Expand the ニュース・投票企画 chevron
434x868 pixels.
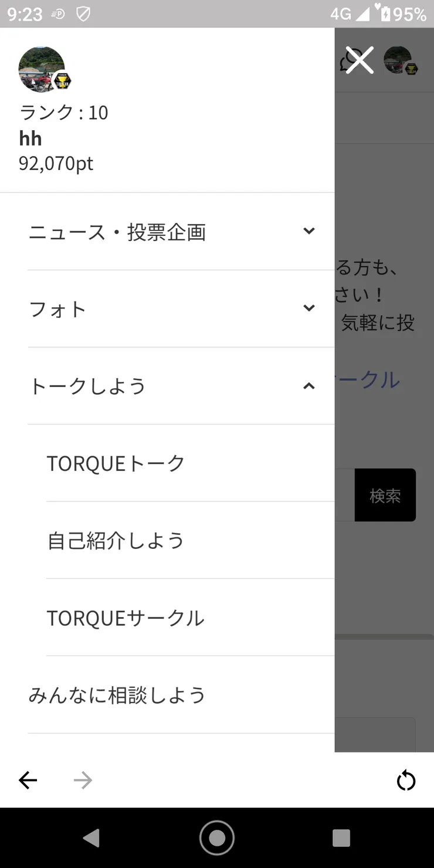tap(309, 231)
